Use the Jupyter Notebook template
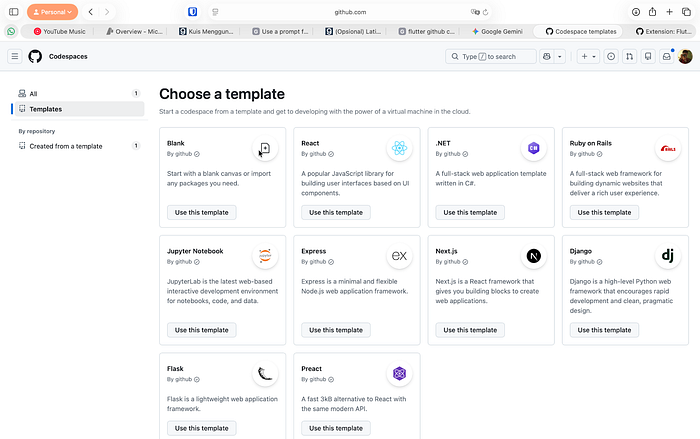 click(x=201, y=330)
